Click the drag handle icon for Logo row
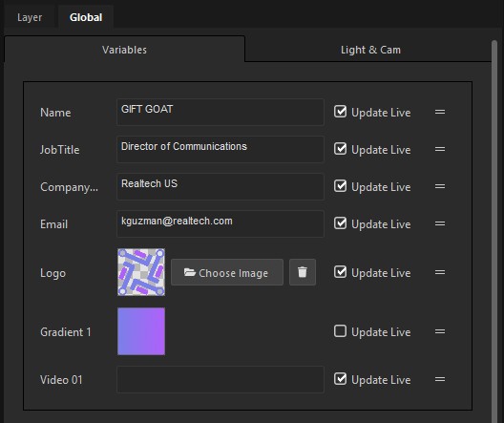This screenshot has width=504, height=423. point(440,272)
